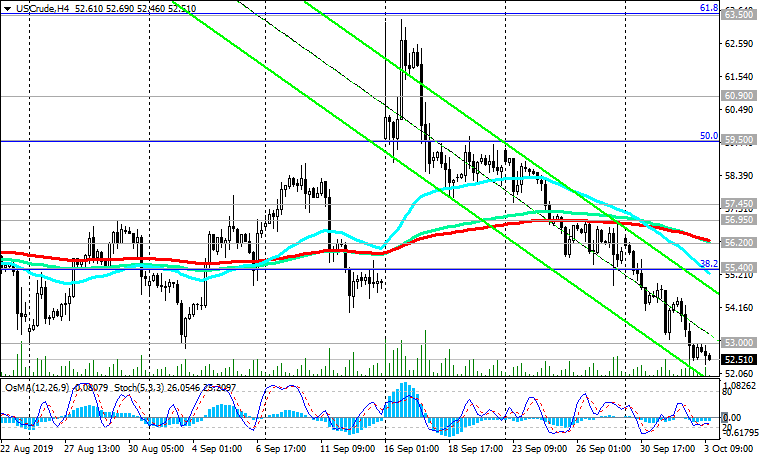The image size is (760, 459).
Task: Click the 62.590 price axis value
Action: coord(739,44)
